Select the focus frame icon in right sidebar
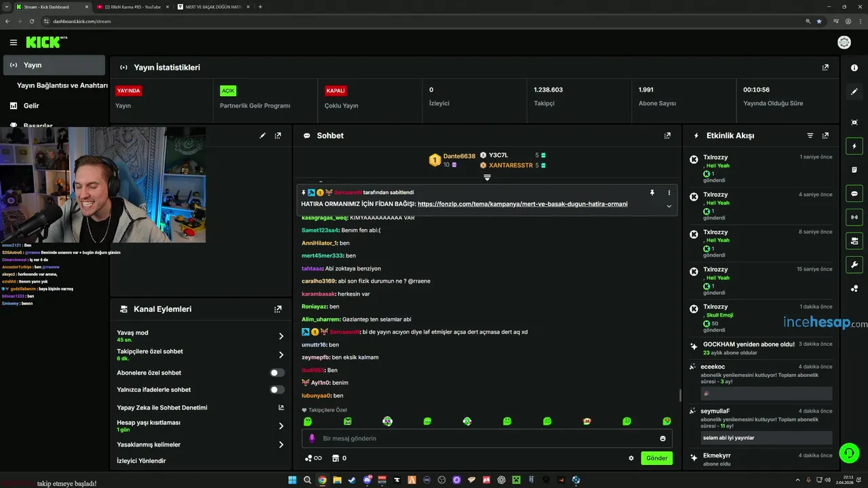The width and height of the screenshot is (868, 488). pos(854,122)
